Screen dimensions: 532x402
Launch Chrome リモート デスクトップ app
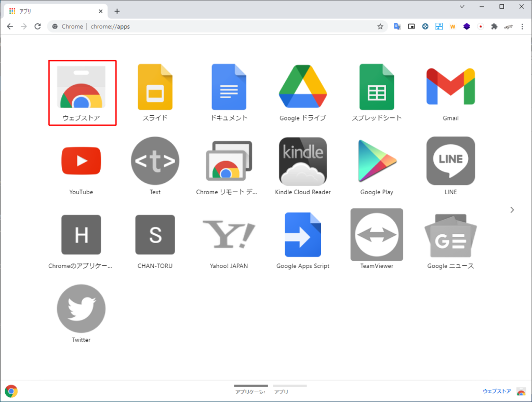point(229,161)
